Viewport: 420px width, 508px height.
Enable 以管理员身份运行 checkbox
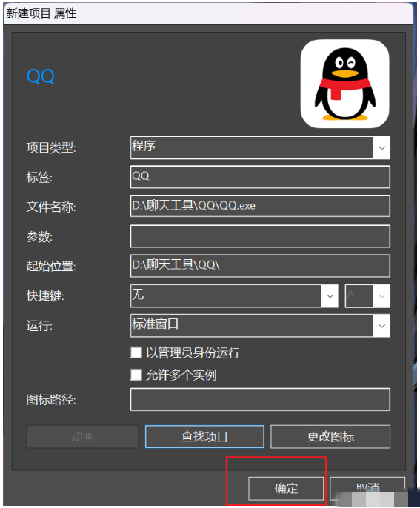point(136,352)
